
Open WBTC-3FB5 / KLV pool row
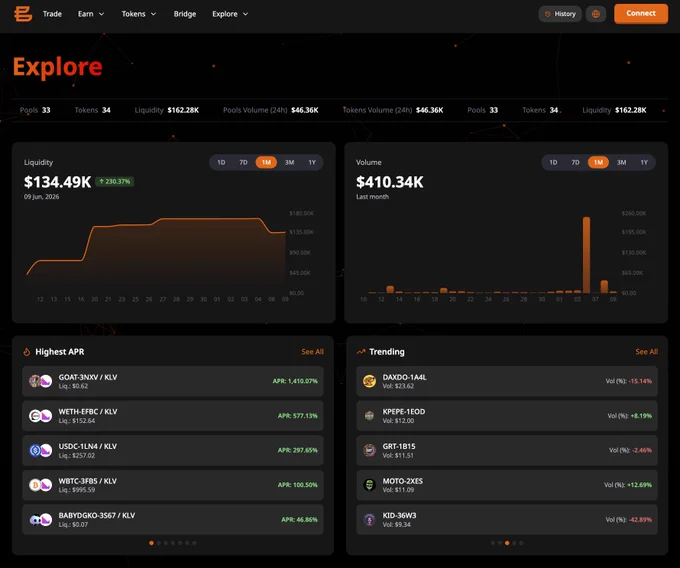click(x=173, y=485)
